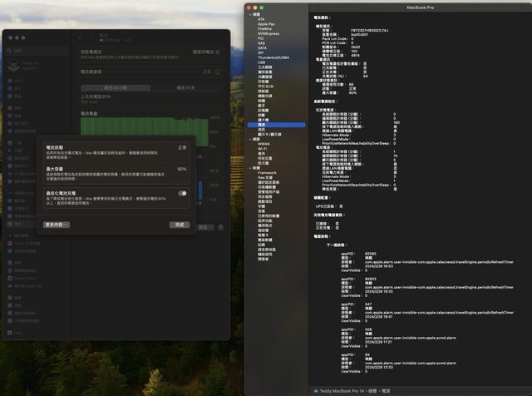
Task: Open the help question mark in System Settings
Action: click(x=220, y=227)
